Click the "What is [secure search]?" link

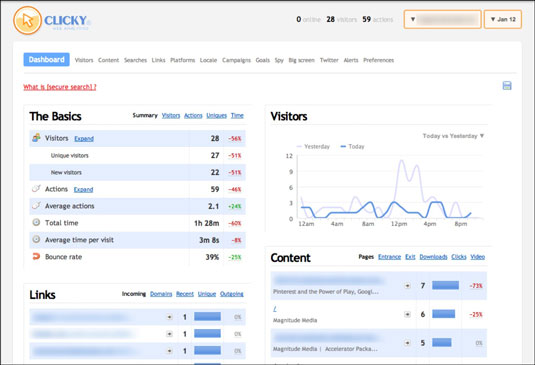tap(60, 87)
